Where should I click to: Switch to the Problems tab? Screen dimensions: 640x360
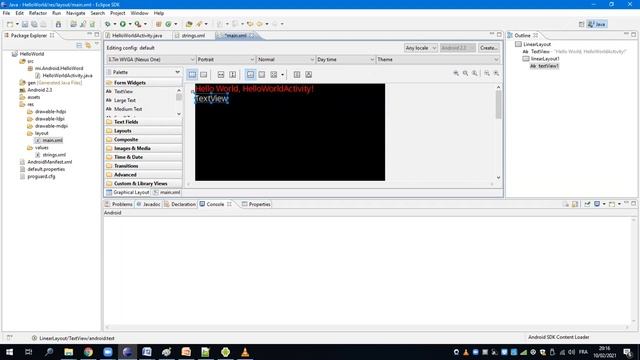(x=119, y=204)
